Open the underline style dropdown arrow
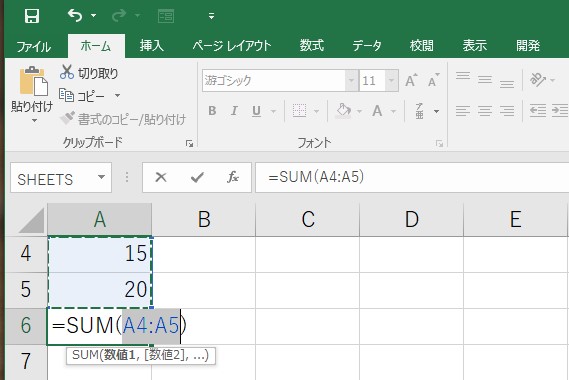The height and width of the screenshot is (380, 569). [x=273, y=111]
